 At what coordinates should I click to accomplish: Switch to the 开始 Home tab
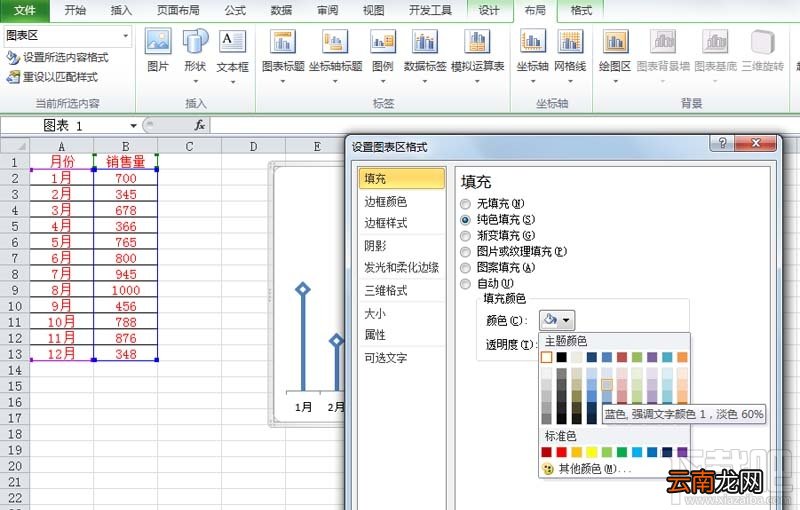pyautogui.click(x=75, y=11)
